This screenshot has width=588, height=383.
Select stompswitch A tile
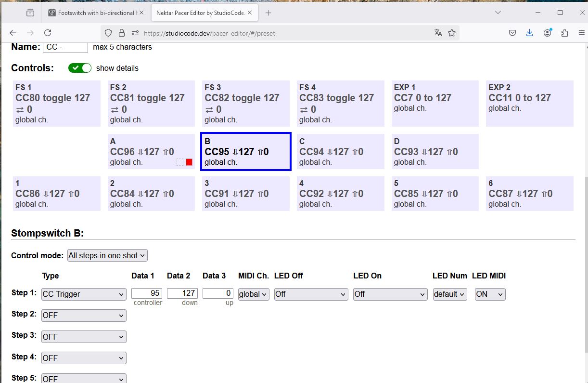click(151, 152)
